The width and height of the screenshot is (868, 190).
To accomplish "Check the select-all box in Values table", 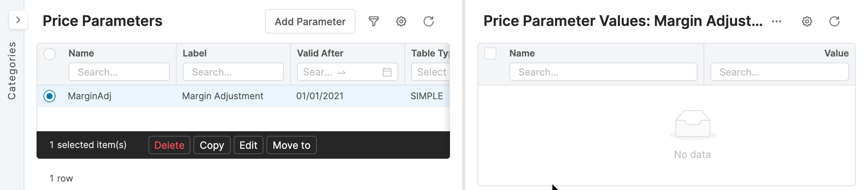I will click(490, 53).
